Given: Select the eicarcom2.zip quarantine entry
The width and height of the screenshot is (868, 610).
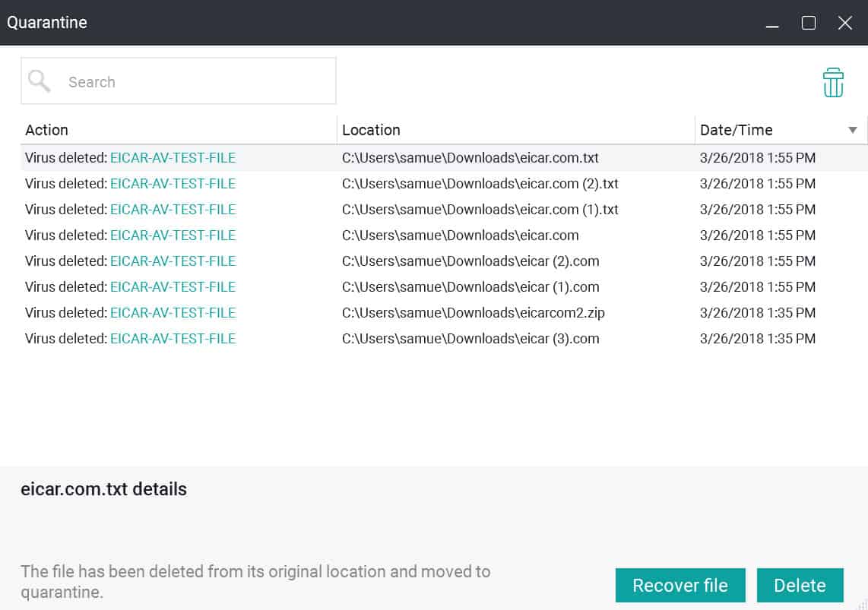Looking at the screenshot, I should point(444,313).
